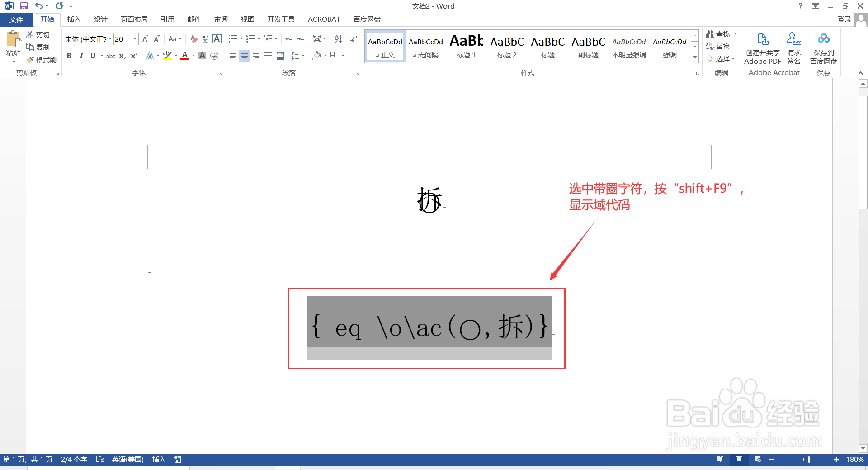The image size is (868, 470).
Task: Undo the last action
Action: click(39, 6)
